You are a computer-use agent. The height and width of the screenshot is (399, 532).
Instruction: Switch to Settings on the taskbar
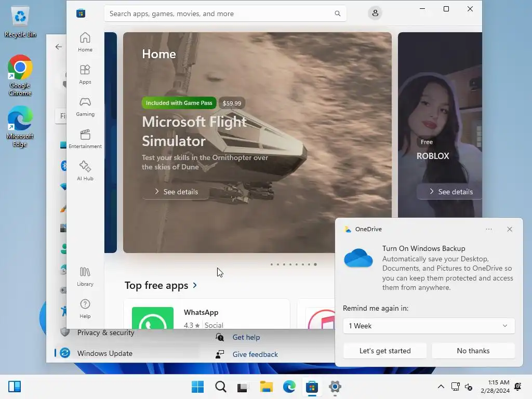pyautogui.click(x=335, y=387)
